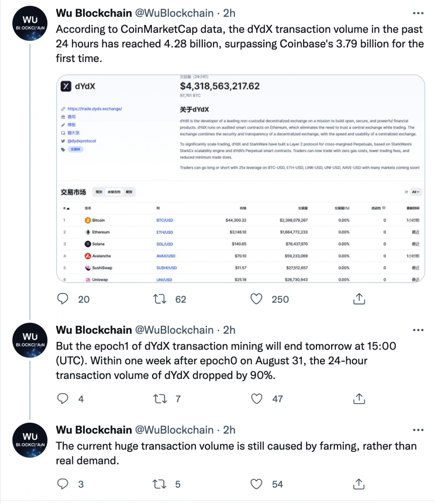Click the liquidity info circle in the header

[384, 208]
